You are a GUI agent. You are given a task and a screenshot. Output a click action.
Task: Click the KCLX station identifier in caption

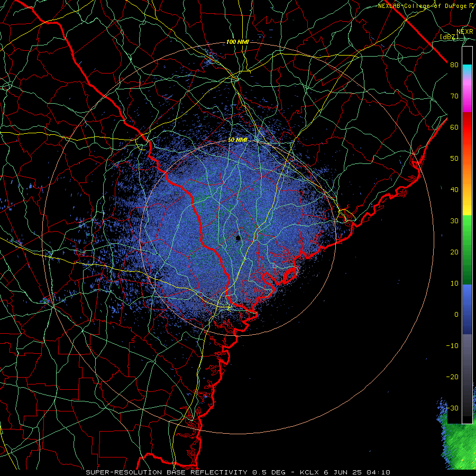click(309, 472)
